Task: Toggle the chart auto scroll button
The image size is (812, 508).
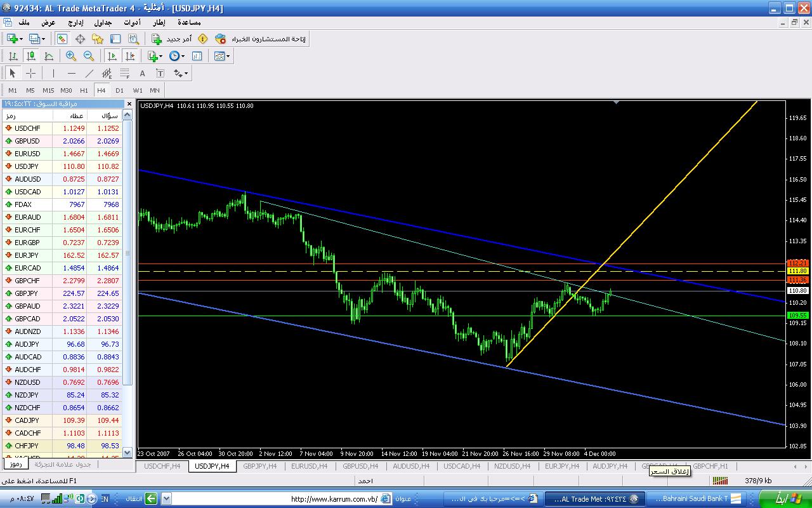Action: tap(112, 56)
